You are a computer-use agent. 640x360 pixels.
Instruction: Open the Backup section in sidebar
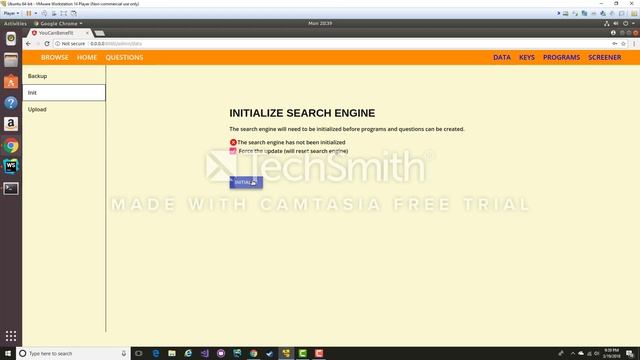(64, 76)
